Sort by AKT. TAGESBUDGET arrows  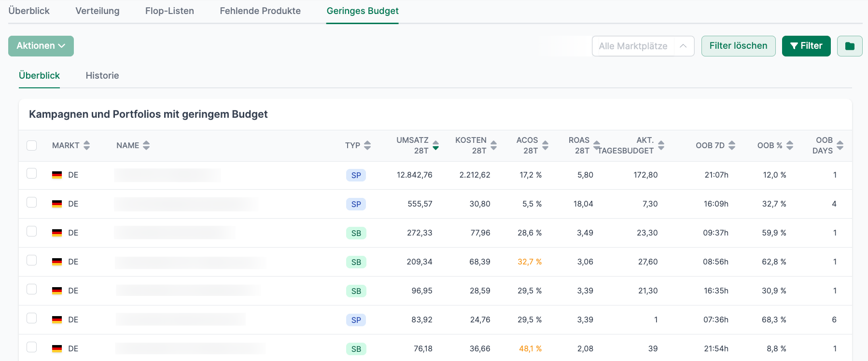tap(661, 145)
